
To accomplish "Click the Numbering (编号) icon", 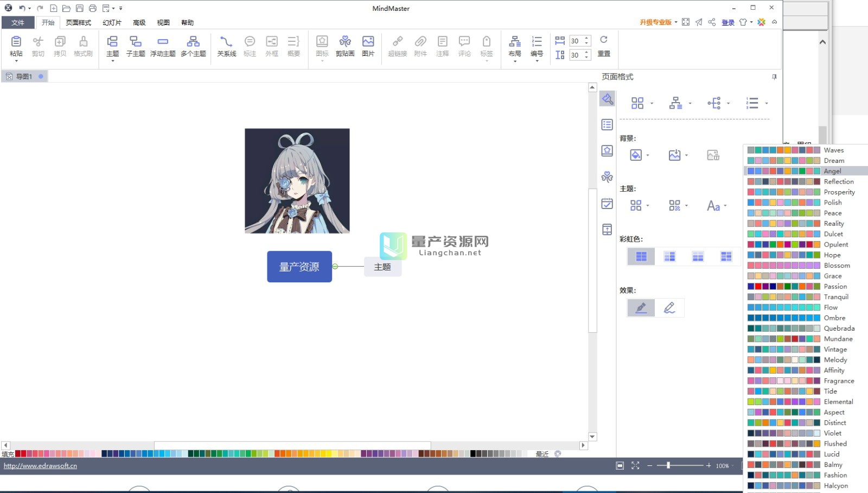I will click(537, 42).
